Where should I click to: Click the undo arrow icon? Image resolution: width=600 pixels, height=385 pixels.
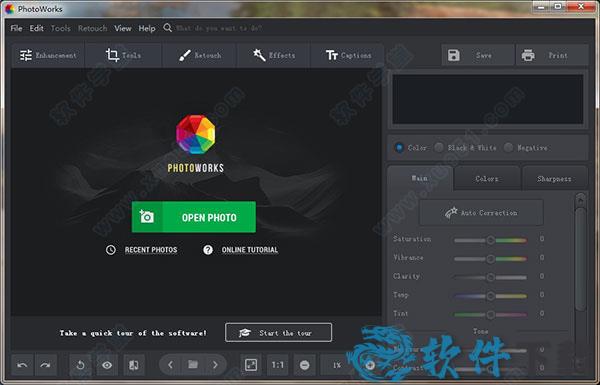[x=23, y=365]
